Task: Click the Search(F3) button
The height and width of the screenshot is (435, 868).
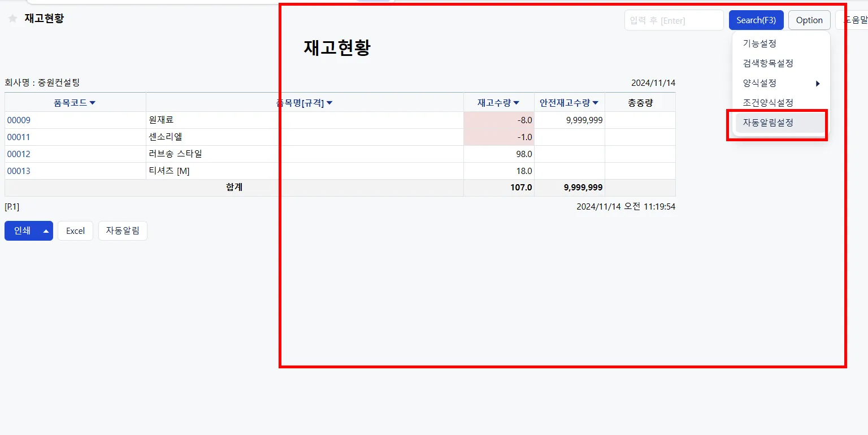Action: point(756,20)
